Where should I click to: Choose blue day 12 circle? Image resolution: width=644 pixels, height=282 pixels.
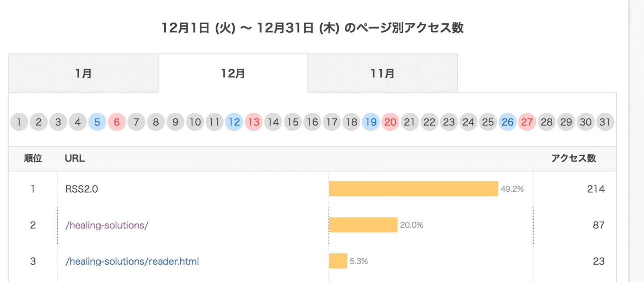(234, 122)
